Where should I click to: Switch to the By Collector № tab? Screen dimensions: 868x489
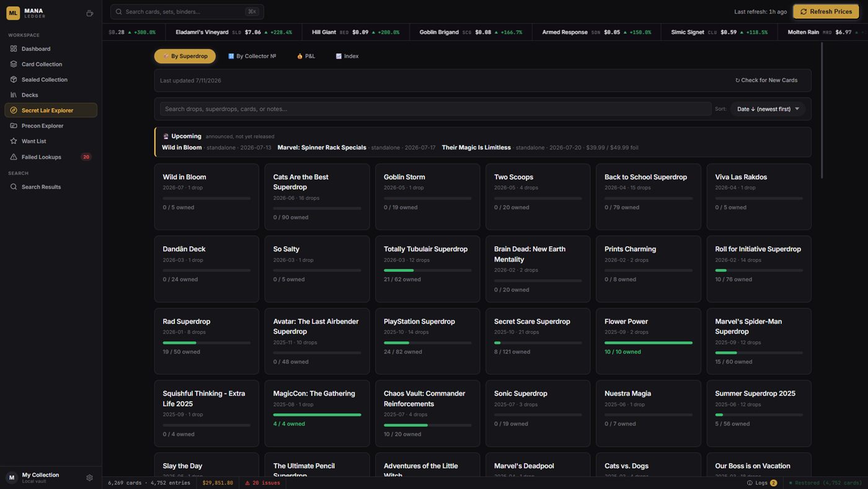(x=252, y=56)
